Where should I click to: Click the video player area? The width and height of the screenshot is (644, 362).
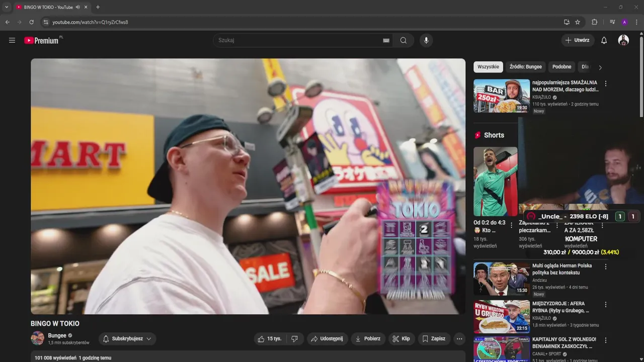point(248,187)
